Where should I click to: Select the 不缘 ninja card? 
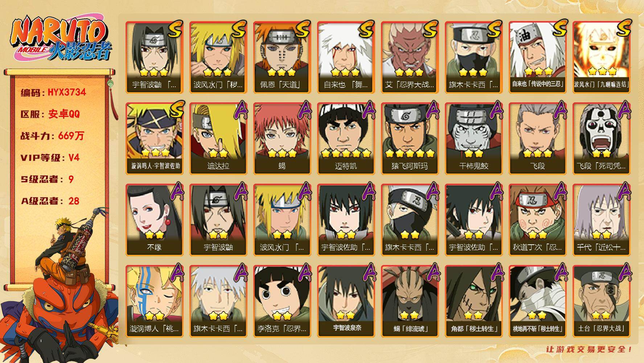tap(154, 220)
